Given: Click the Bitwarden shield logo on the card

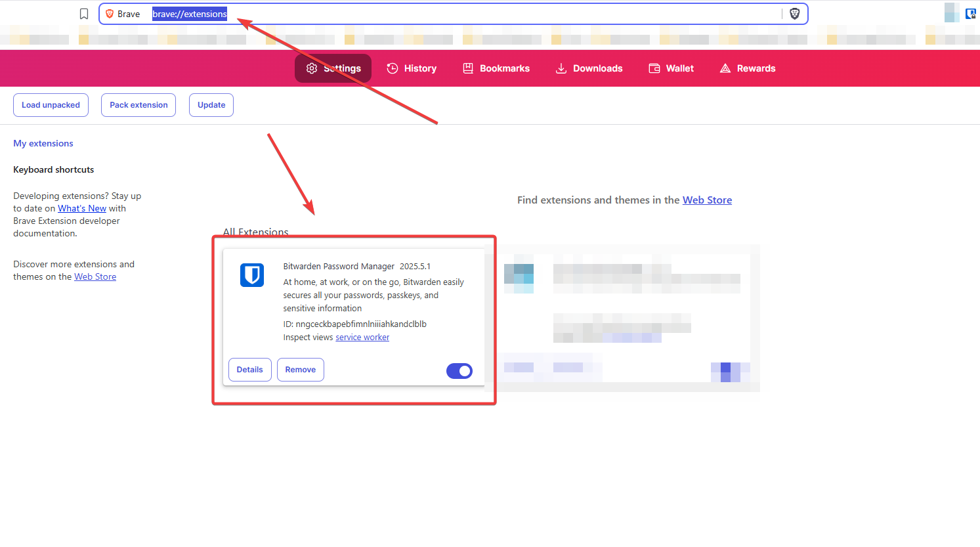Looking at the screenshot, I should point(252,275).
